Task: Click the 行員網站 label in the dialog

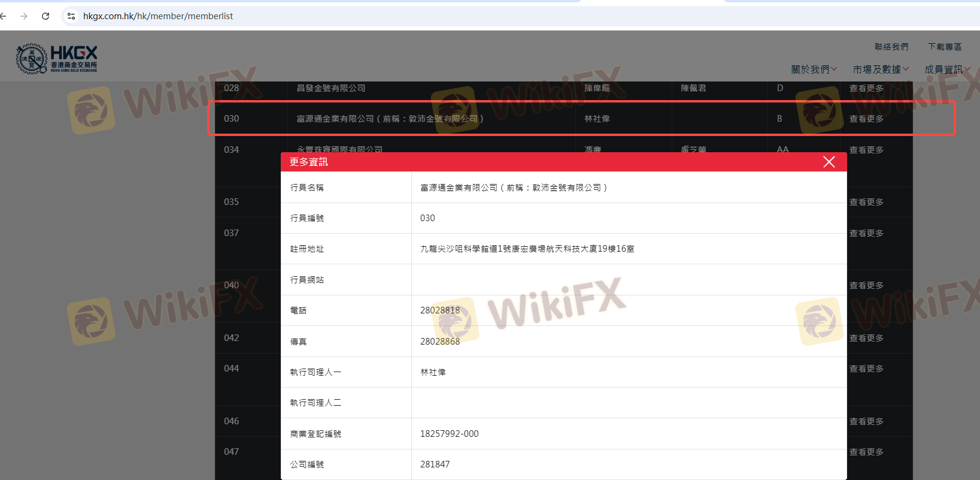Action: point(307,280)
